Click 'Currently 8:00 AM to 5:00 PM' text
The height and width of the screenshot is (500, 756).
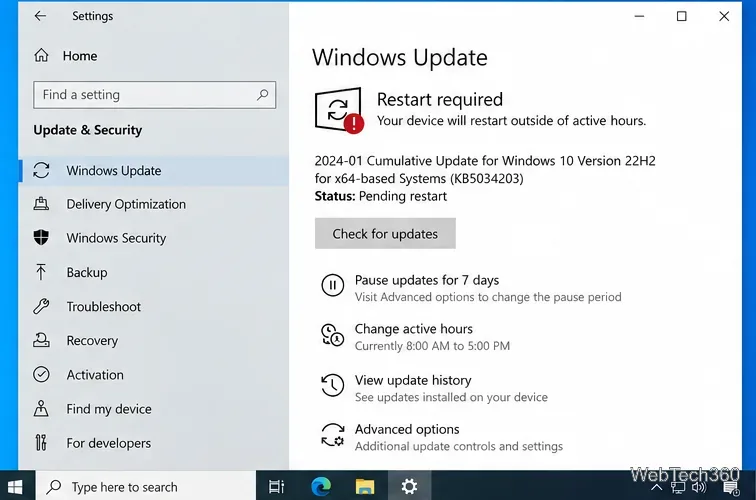(432, 346)
